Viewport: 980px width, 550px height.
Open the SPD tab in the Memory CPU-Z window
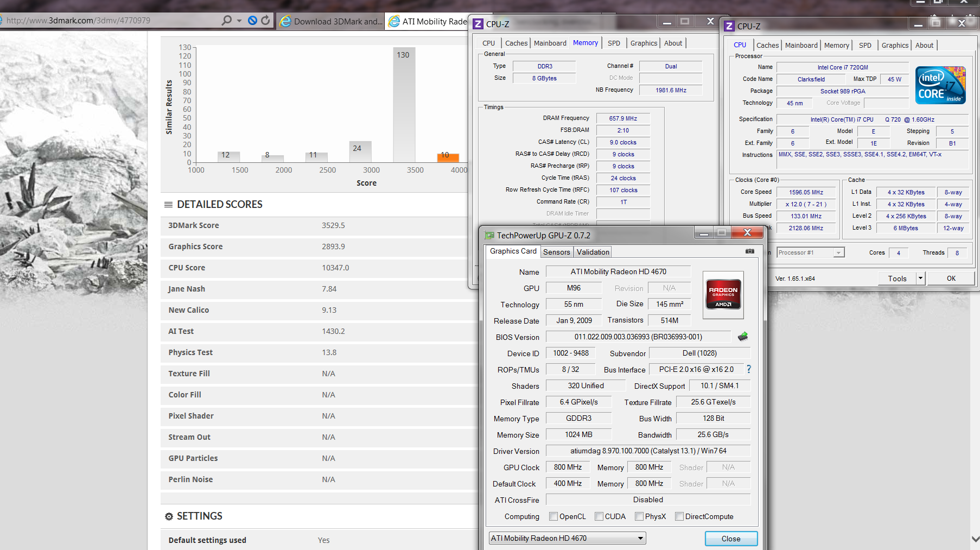tap(614, 43)
